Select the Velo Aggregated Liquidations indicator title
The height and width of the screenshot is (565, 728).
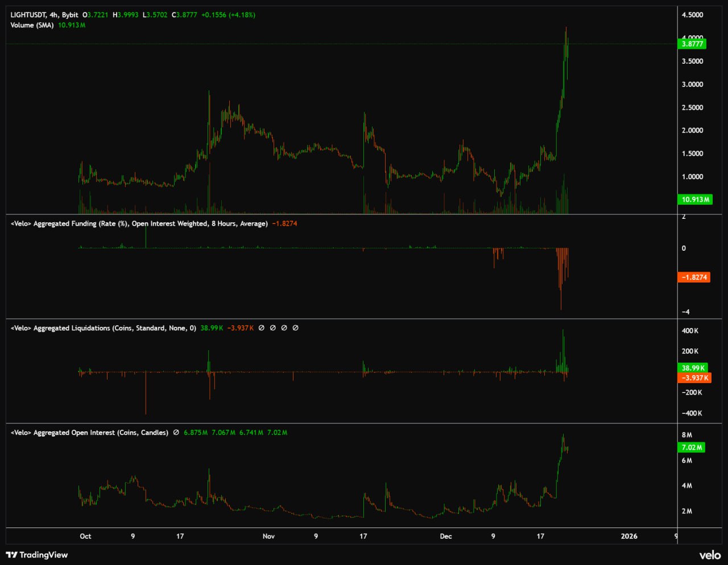click(103, 328)
